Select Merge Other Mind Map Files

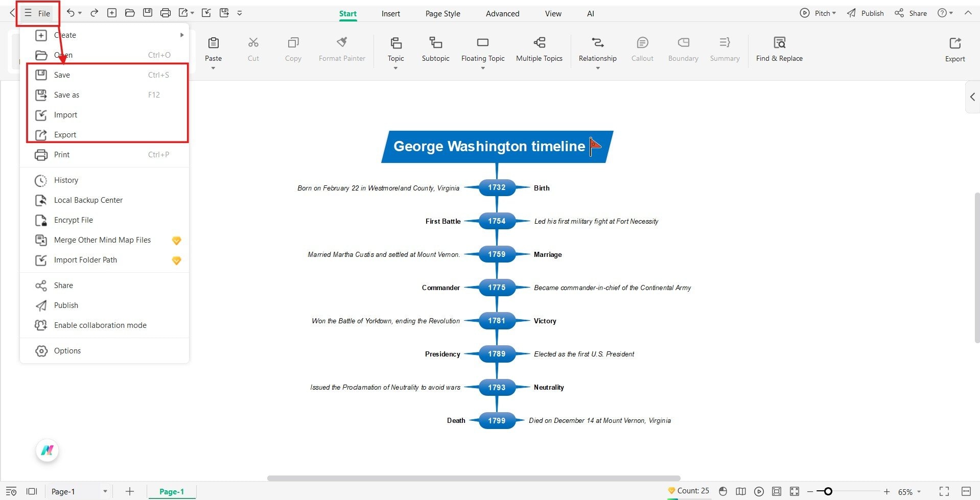pos(104,240)
